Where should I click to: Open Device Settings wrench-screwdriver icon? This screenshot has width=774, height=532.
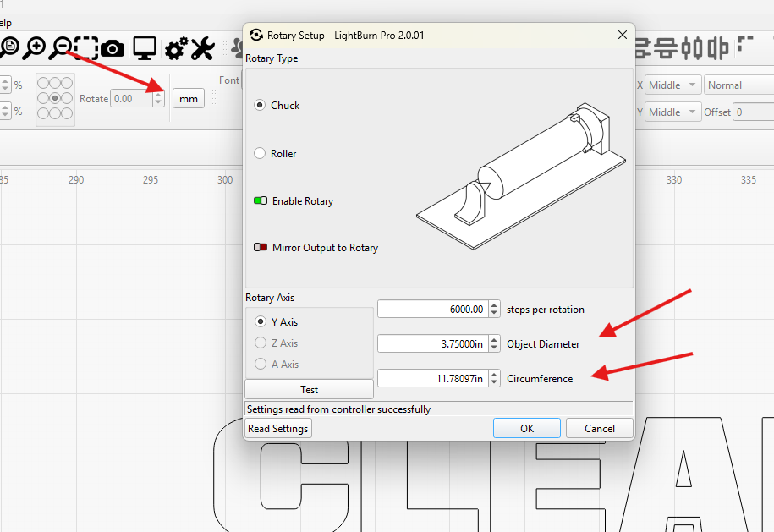202,48
